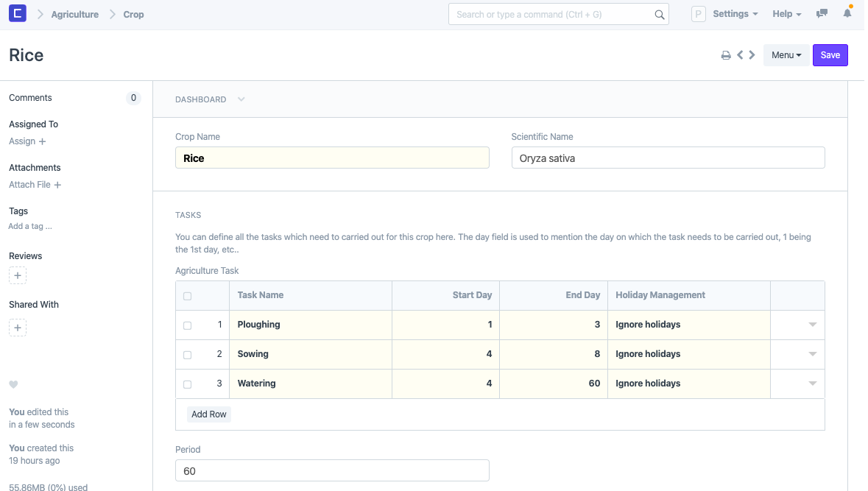
Task: Open the Help menu
Action: pyautogui.click(x=786, y=14)
